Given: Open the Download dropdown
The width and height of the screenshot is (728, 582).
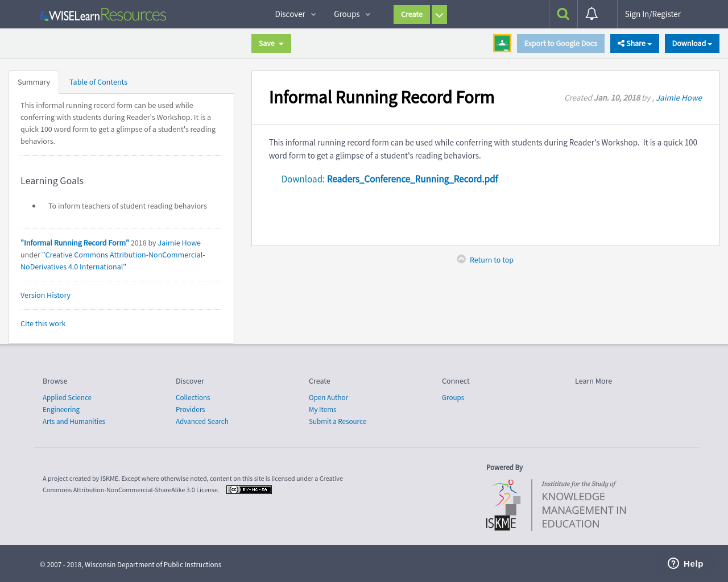Looking at the screenshot, I should tap(692, 43).
